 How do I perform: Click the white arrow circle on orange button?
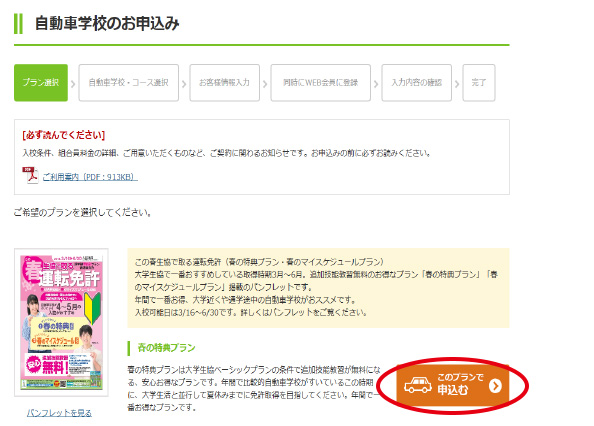[495, 386]
